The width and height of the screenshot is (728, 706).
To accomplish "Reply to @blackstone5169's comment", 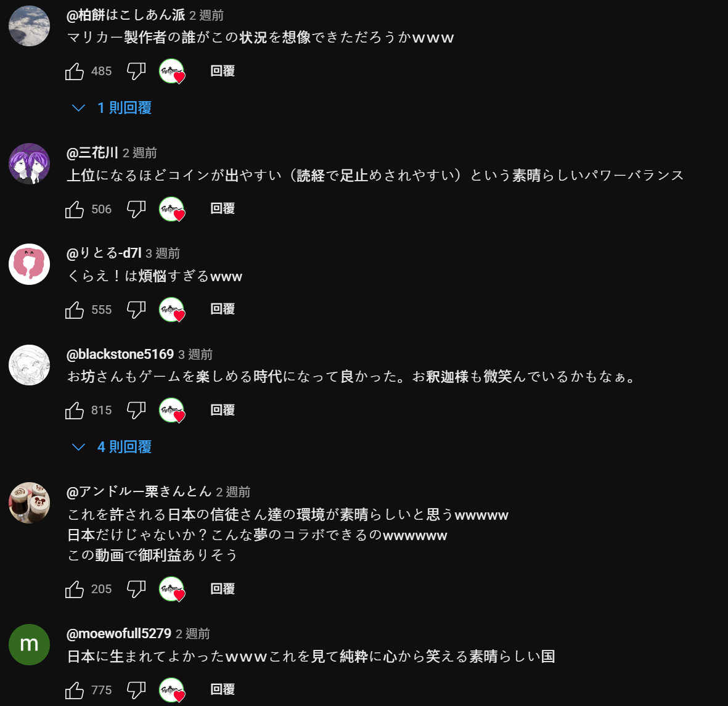I will coord(223,410).
